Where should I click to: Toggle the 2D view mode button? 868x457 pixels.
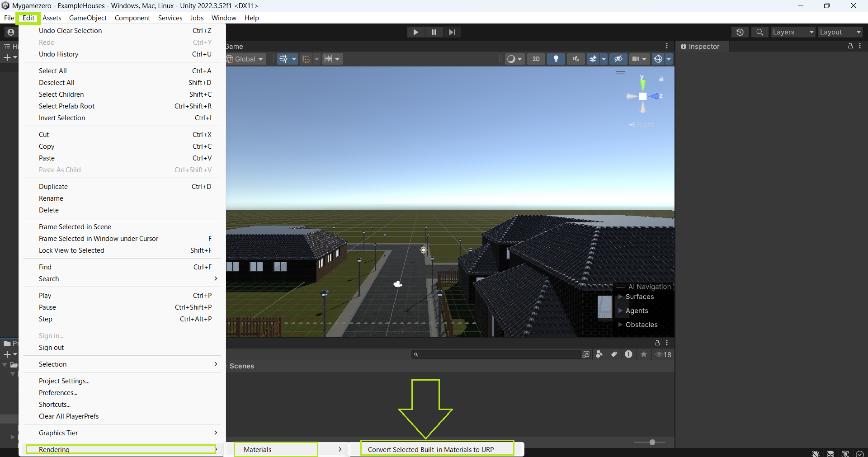pos(536,59)
